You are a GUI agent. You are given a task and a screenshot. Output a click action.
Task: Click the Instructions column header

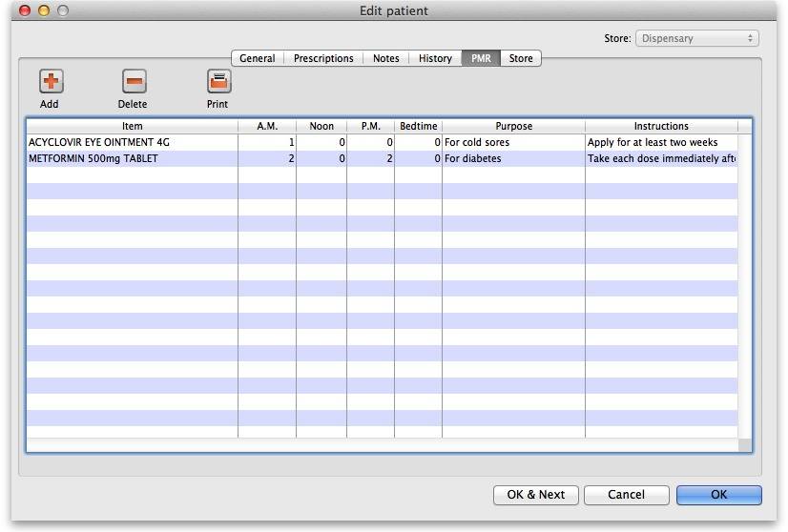pos(660,126)
